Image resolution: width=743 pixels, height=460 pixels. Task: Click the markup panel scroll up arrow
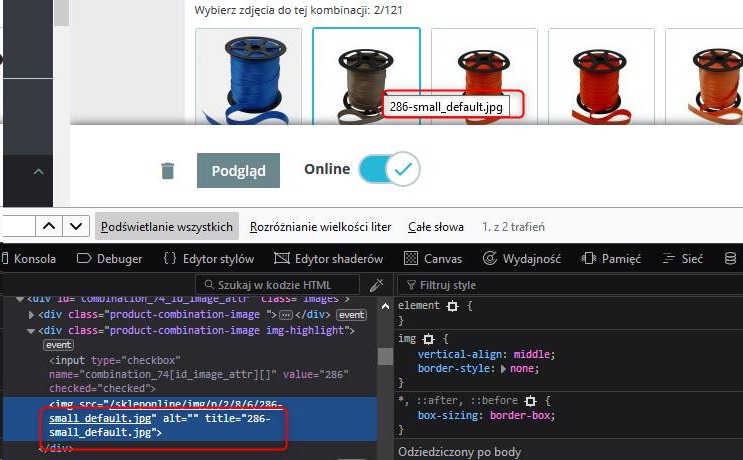click(x=386, y=306)
